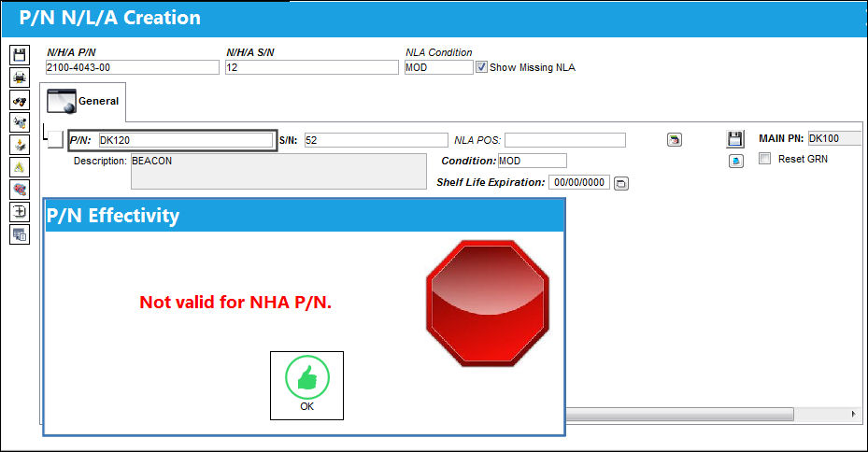Switch to the General tab
The image size is (868, 452).
coord(83,101)
